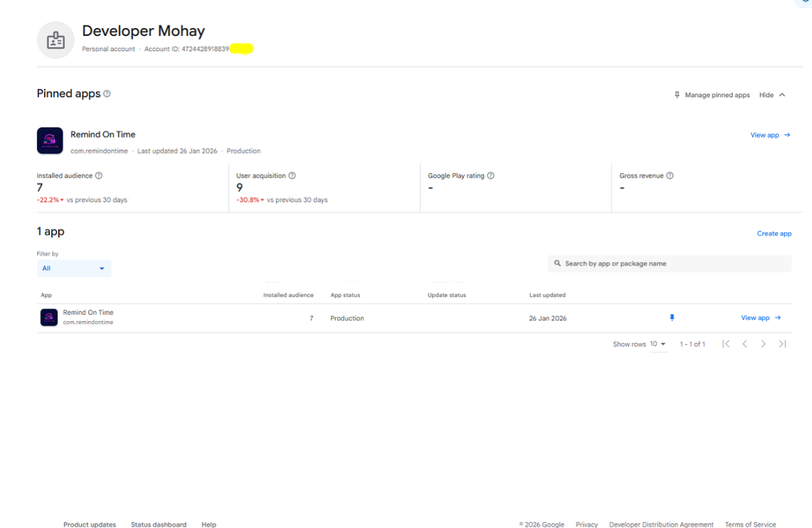Click the Gross revenue help icon
Image resolution: width=812 pixels, height=528 pixels.
coord(670,175)
